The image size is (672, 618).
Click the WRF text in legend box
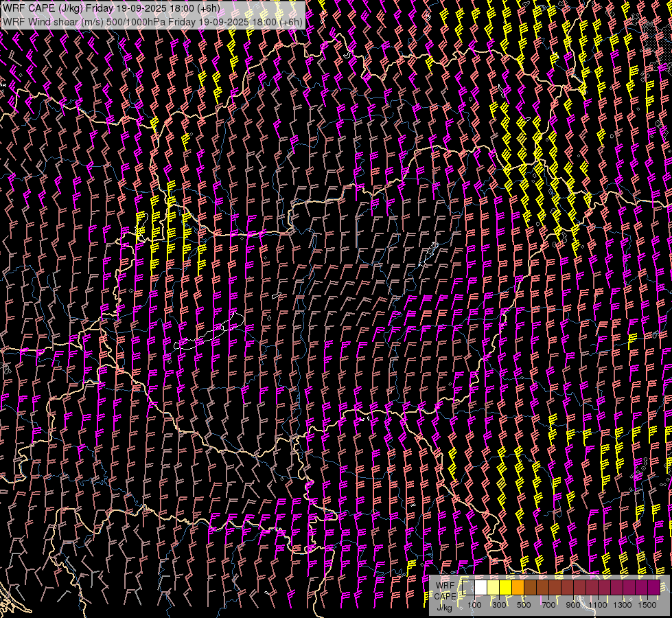445,586
